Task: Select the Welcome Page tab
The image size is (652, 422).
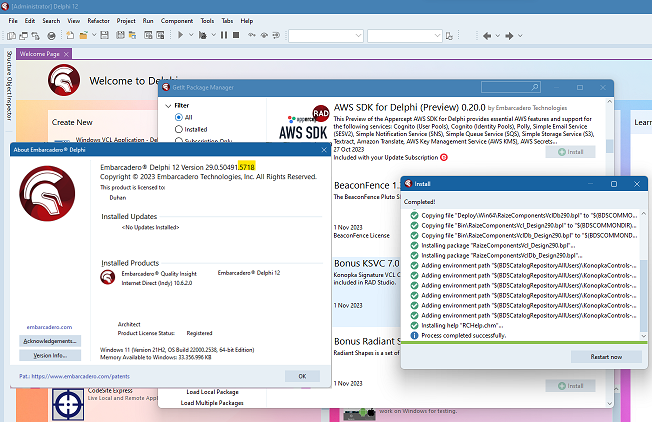Action: 40,54
